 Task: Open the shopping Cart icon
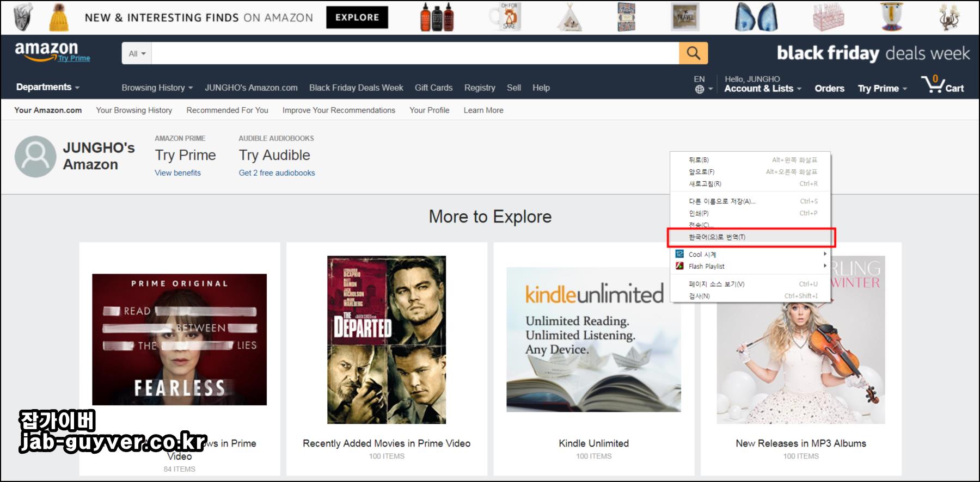942,84
